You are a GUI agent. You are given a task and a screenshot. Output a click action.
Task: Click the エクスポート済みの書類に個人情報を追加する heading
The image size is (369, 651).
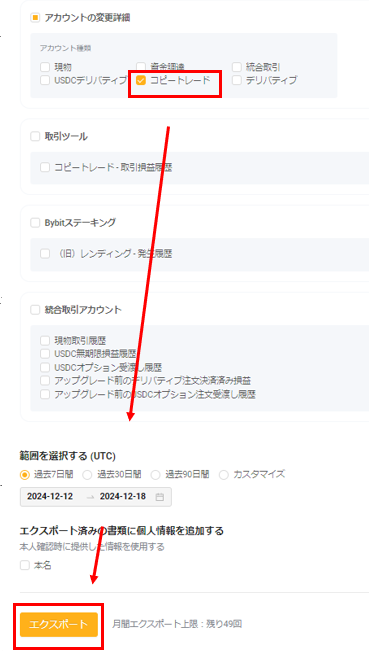(x=122, y=531)
